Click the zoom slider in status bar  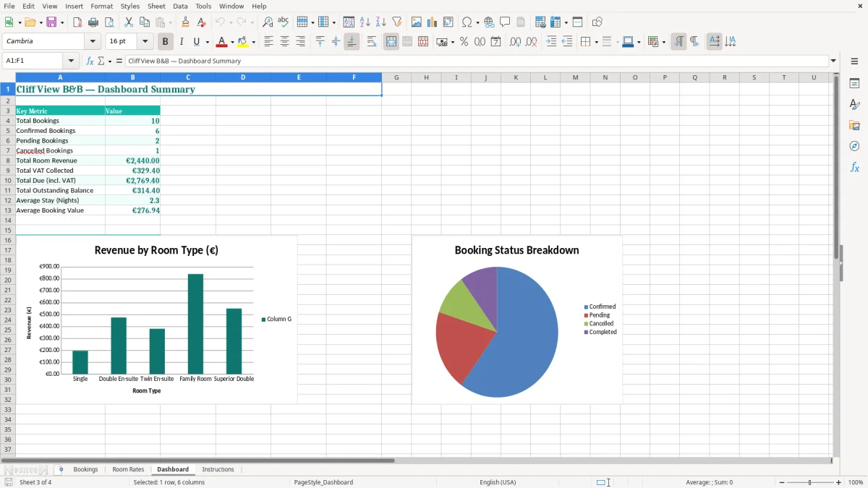tap(809, 482)
